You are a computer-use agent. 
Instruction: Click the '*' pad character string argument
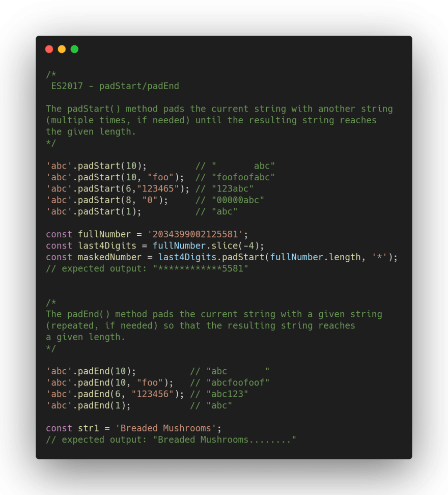pos(379,257)
